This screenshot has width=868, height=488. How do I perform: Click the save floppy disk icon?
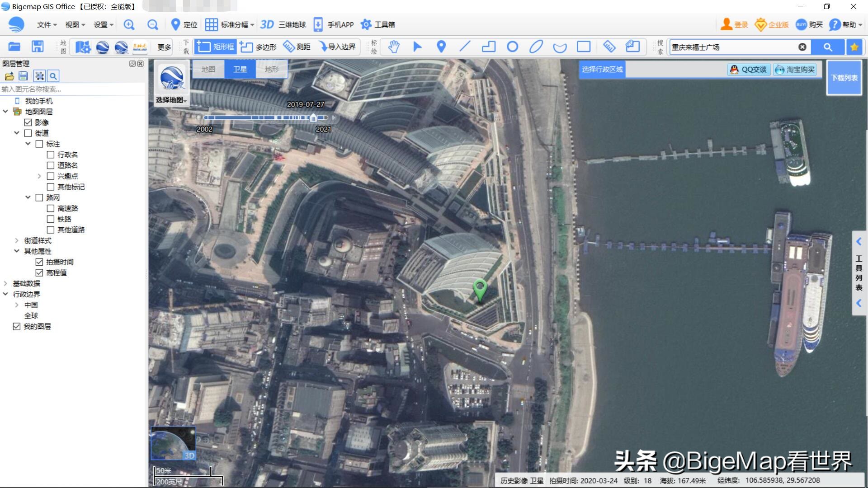(38, 47)
